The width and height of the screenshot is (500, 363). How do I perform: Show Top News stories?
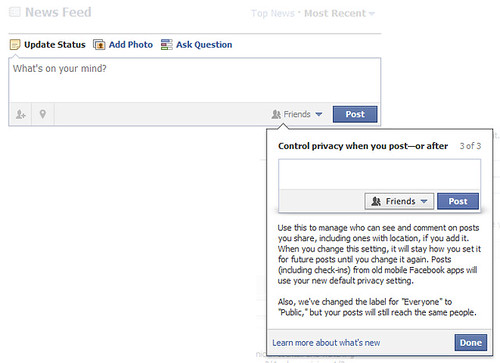tap(273, 13)
